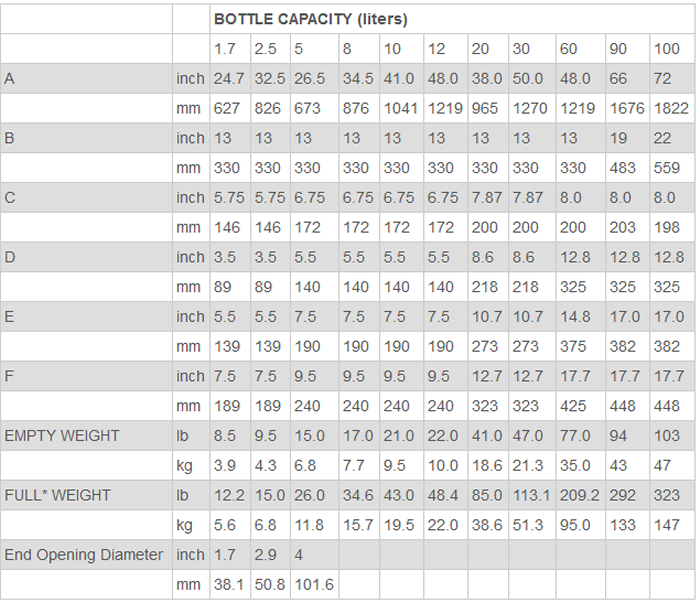Image resolution: width=700 pixels, height=603 pixels.
Task: Select the row label F
Action: pos(10,376)
